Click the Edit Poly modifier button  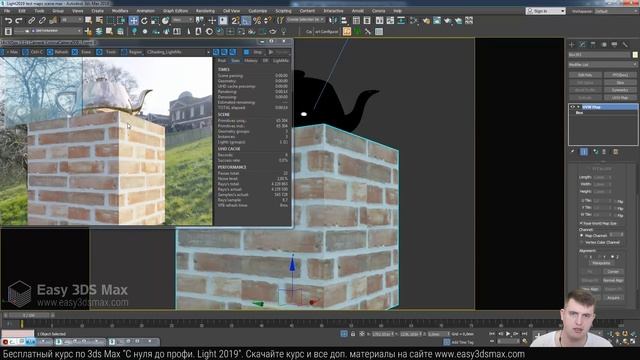tap(585, 75)
